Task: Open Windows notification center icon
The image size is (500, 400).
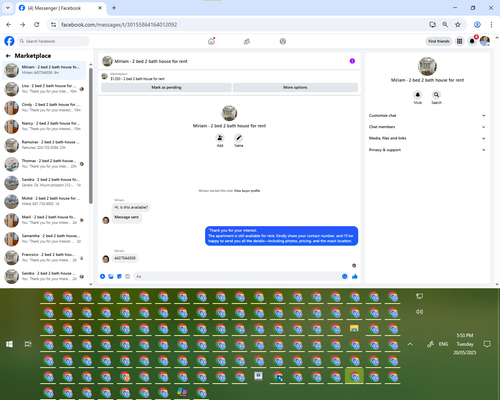Action: point(487,344)
